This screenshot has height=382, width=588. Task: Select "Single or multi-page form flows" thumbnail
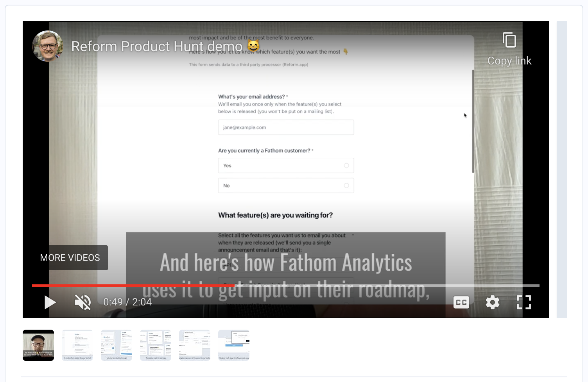234,345
